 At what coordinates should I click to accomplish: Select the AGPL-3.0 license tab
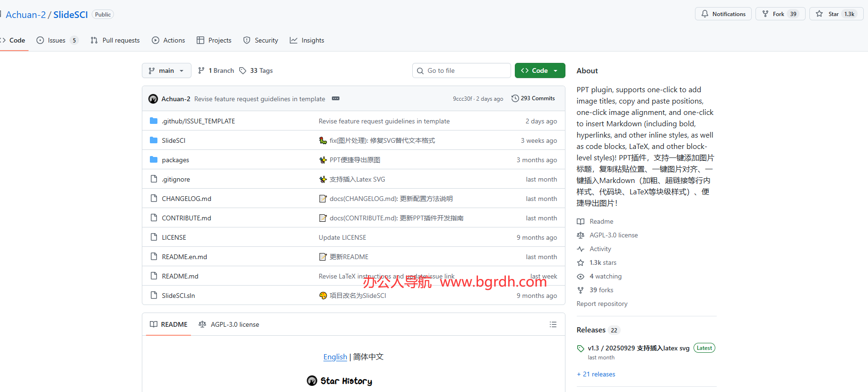tap(229, 324)
